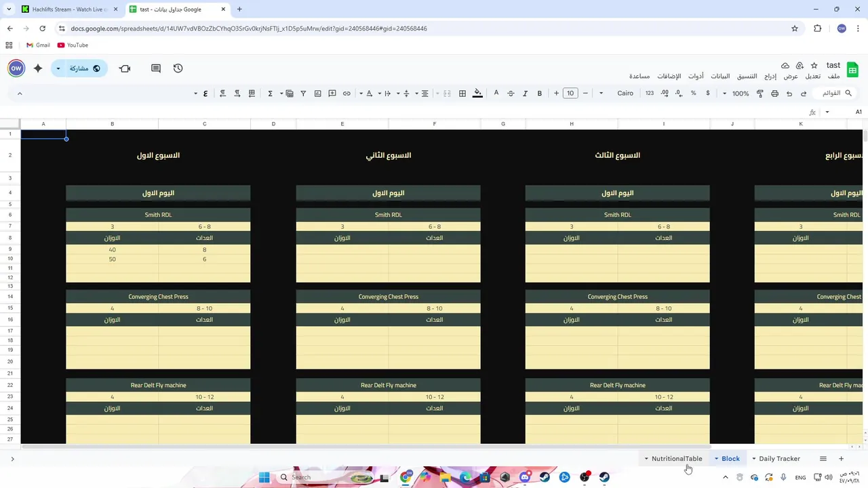The width and height of the screenshot is (868, 488).
Task: Click the move-to-folder icon beside the title
Action: click(x=800, y=66)
